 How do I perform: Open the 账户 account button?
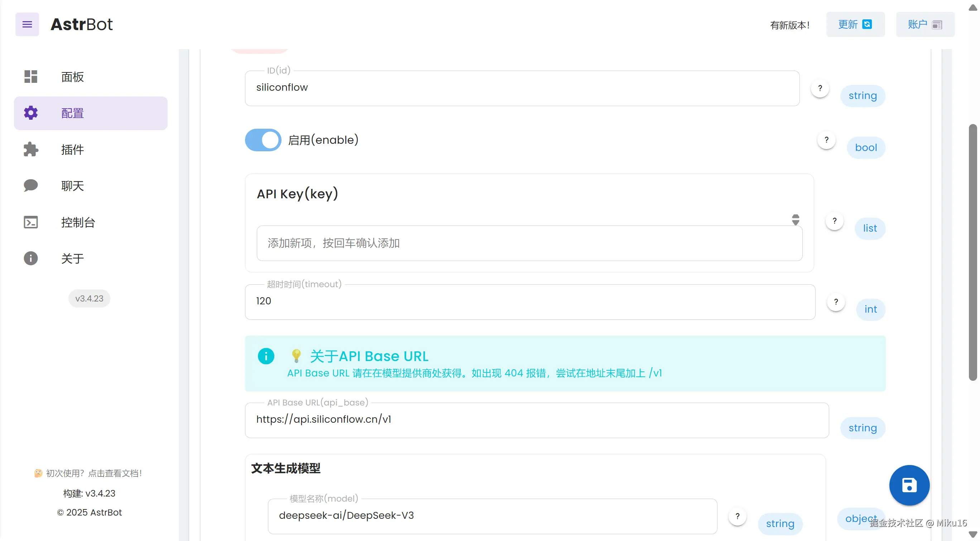click(925, 24)
